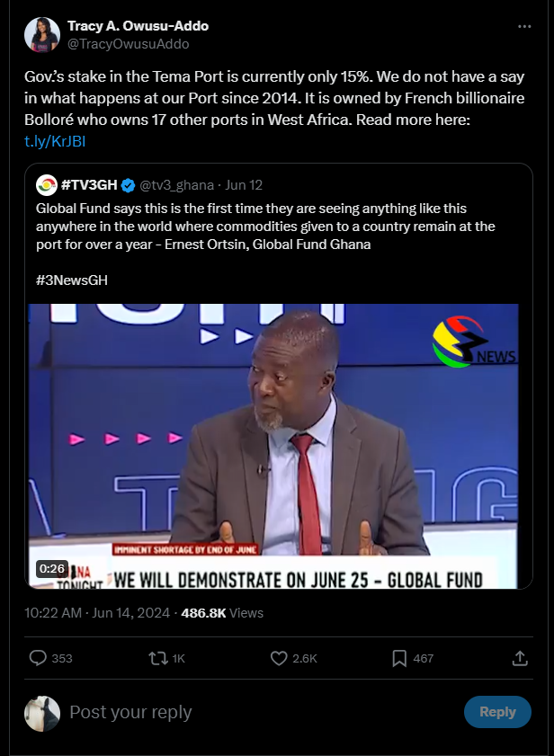This screenshot has height=756, width=554.
Task: Click the TV3GH verified badge
Action: tap(128, 185)
